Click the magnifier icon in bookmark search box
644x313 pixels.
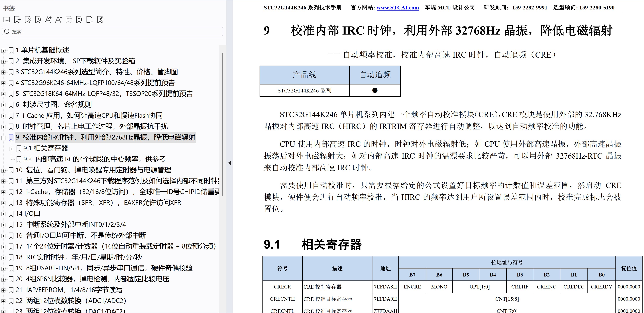click(7, 31)
